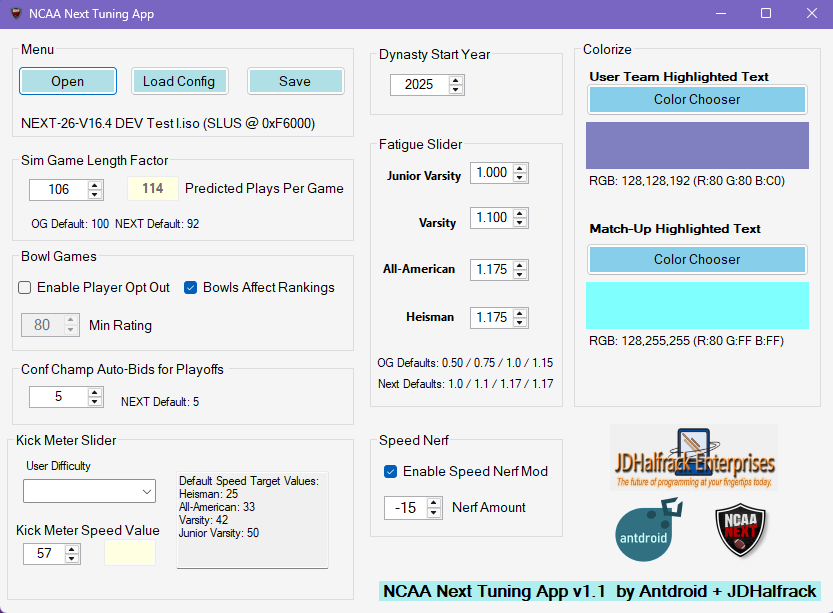
Task: Click the 'RGB: 128,128,192' text
Action: (x=686, y=181)
